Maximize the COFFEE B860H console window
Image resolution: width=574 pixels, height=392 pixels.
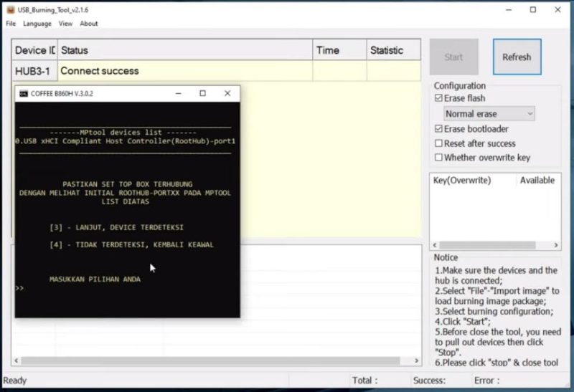click(202, 94)
